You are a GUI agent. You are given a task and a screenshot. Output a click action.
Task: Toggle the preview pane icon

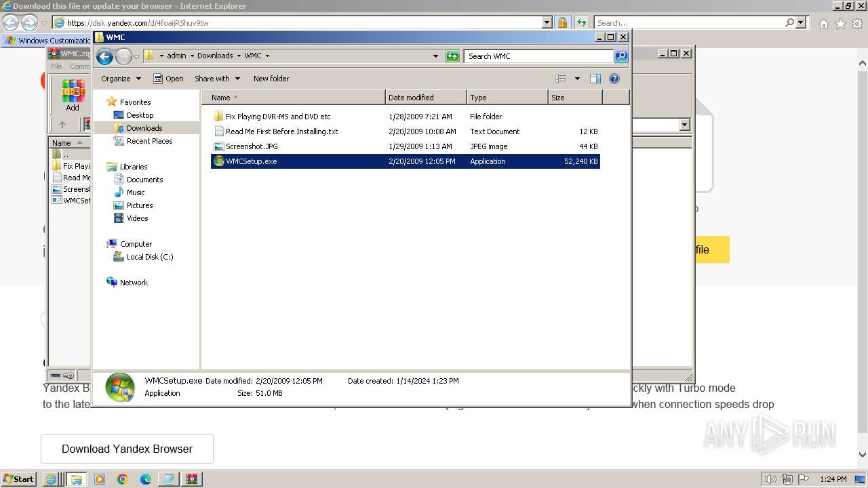[x=595, y=79]
